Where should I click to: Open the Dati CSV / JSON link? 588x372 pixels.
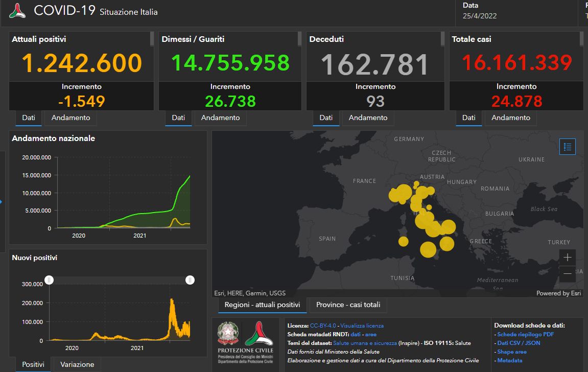tap(519, 343)
